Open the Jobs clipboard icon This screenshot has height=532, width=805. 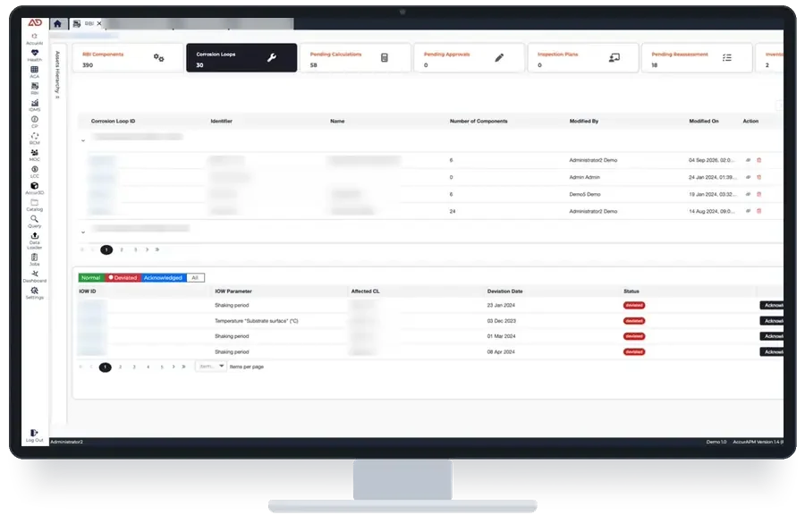click(34, 259)
